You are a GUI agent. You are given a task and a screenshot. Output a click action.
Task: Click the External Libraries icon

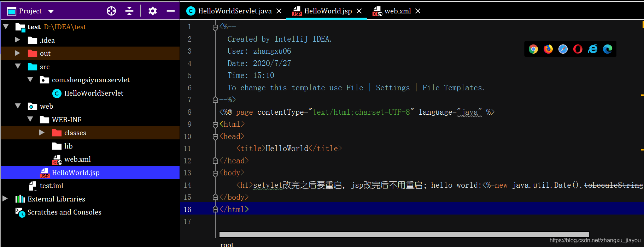point(20,199)
